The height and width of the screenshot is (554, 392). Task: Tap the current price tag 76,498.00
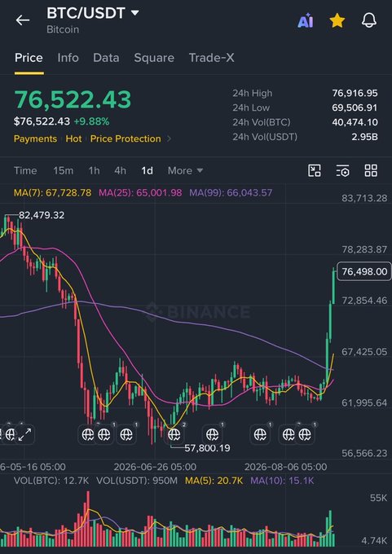(x=363, y=271)
